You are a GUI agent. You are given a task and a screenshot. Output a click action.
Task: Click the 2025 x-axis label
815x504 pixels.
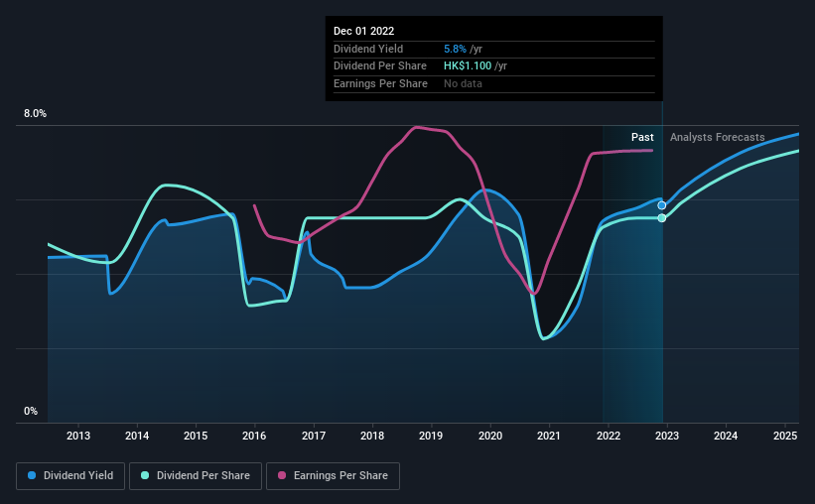click(x=785, y=436)
